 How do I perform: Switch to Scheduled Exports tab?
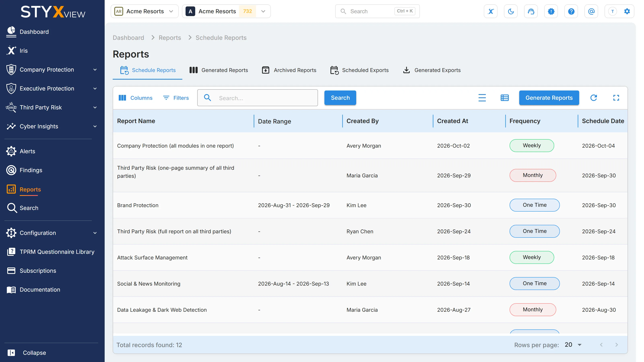[x=359, y=70]
